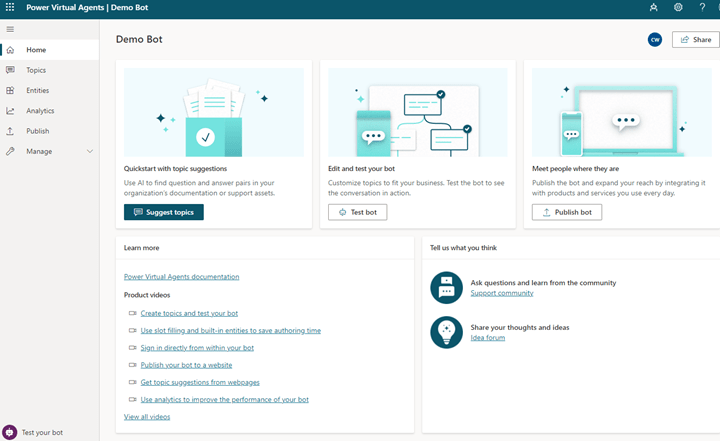This screenshot has width=720, height=441.
Task: Click 'Tell us what you think' title
Action: (463, 248)
